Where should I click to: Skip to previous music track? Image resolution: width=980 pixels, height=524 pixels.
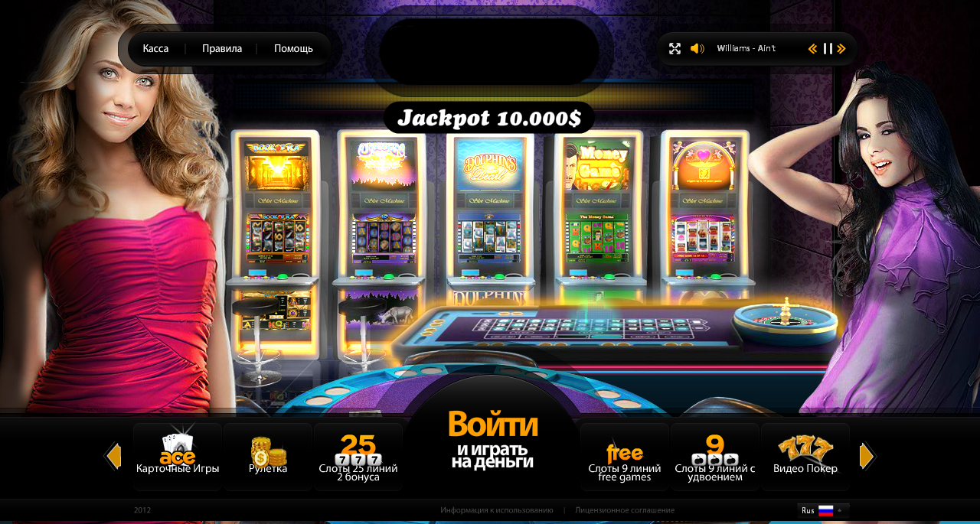pyautogui.click(x=813, y=49)
